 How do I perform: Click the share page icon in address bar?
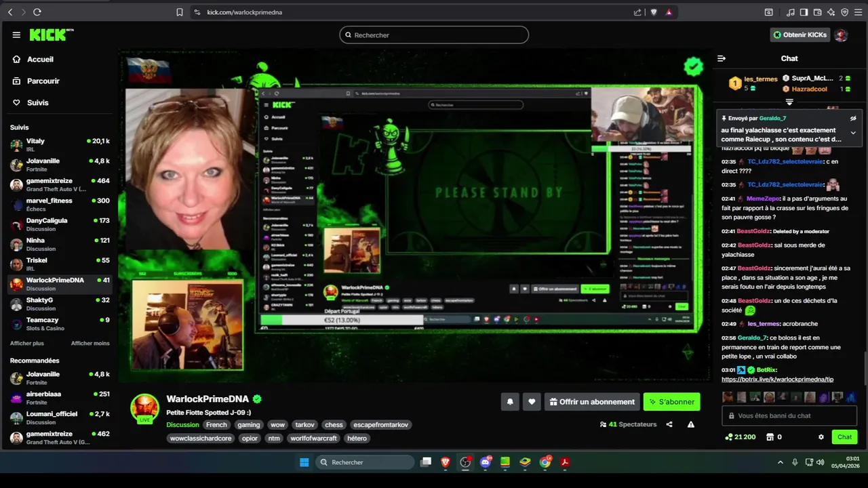pos(637,12)
